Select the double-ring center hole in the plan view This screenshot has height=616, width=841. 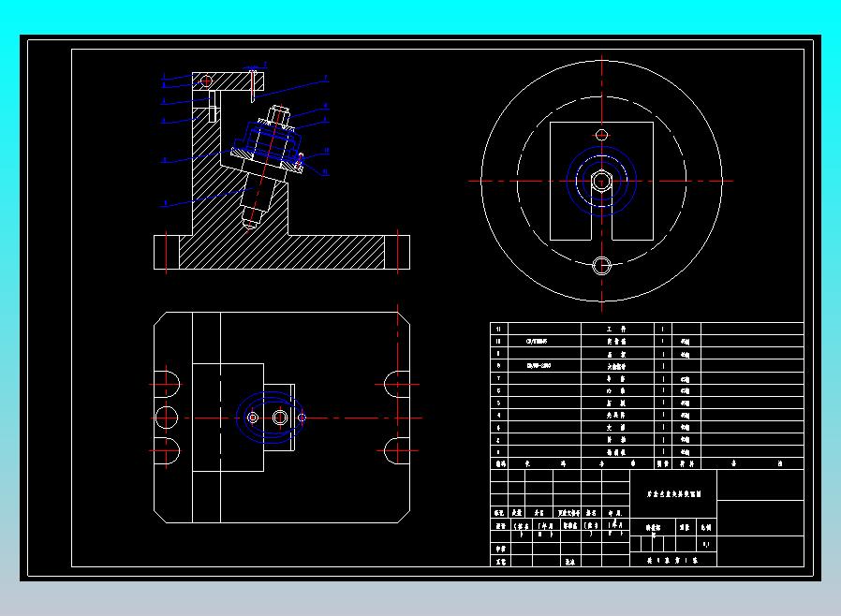click(280, 418)
